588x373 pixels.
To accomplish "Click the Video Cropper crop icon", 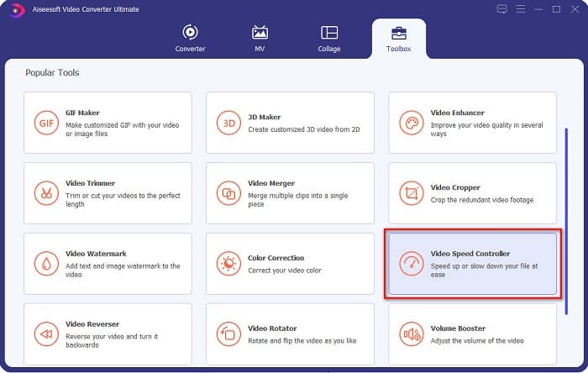I will pos(412,193).
